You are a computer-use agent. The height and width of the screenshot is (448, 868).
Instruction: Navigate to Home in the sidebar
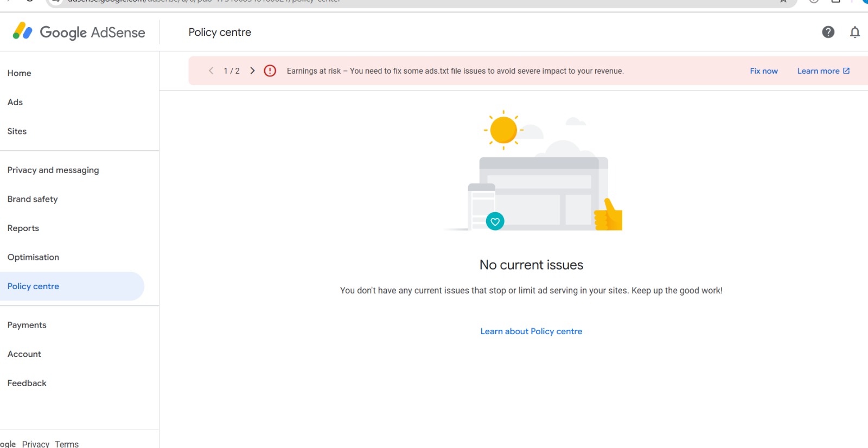tap(20, 73)
